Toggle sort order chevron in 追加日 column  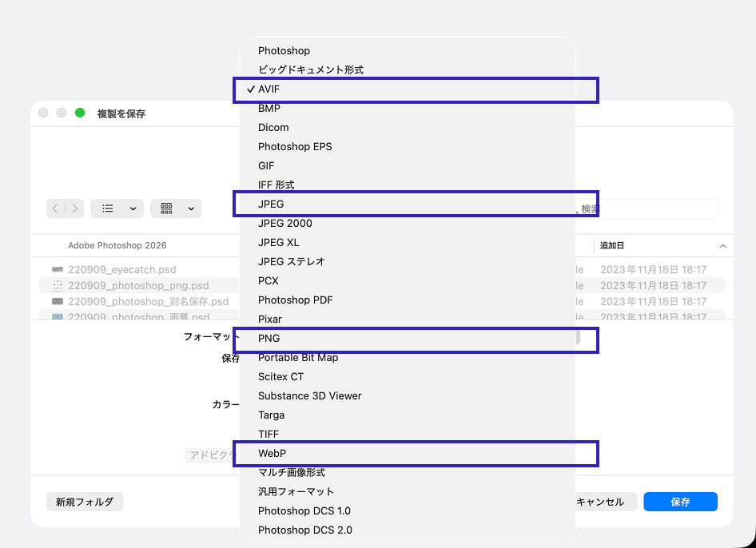click(x=722, y=246)
